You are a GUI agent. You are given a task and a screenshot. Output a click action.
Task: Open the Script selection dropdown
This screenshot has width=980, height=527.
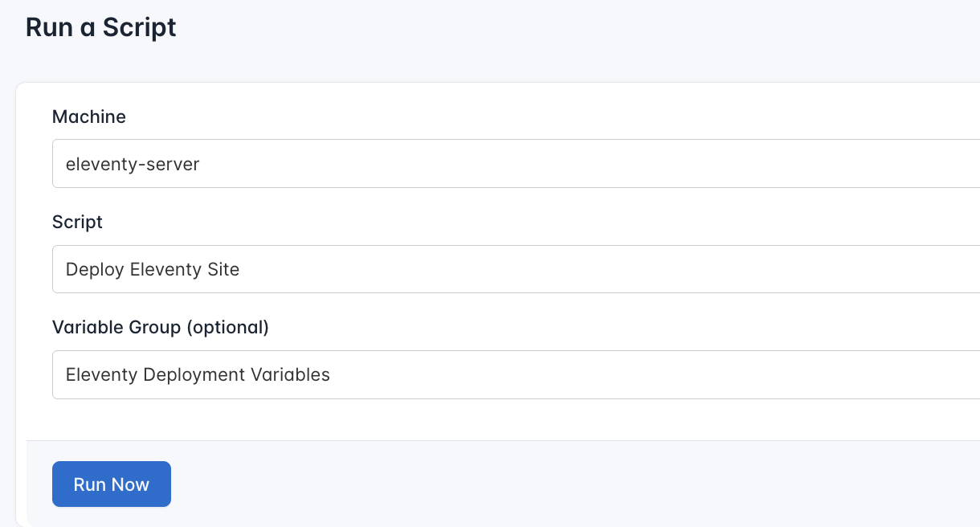[514, 269]
